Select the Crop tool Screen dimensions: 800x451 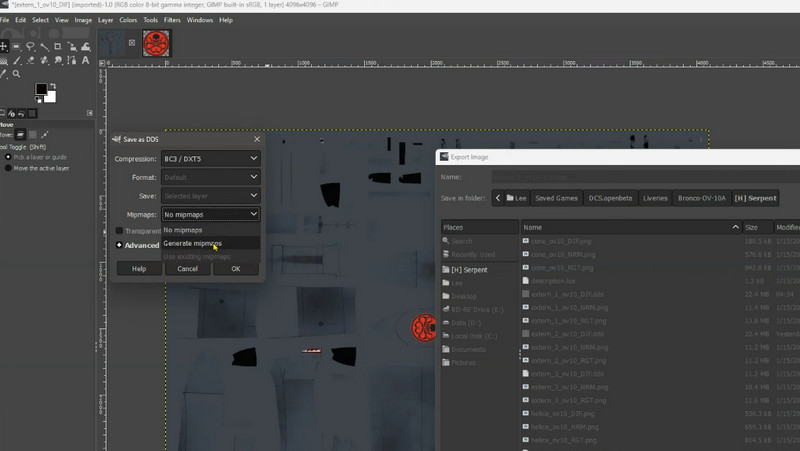click(x=58, y=46)
